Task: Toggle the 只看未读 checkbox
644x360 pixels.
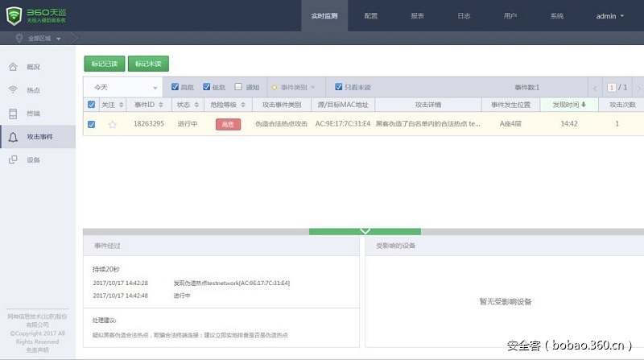Action: (x=338, y=87)
